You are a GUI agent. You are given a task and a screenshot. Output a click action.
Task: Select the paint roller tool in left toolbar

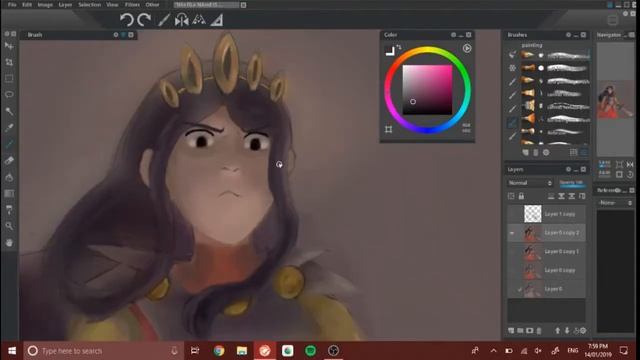pyautogui.click(x=9, y=210)
